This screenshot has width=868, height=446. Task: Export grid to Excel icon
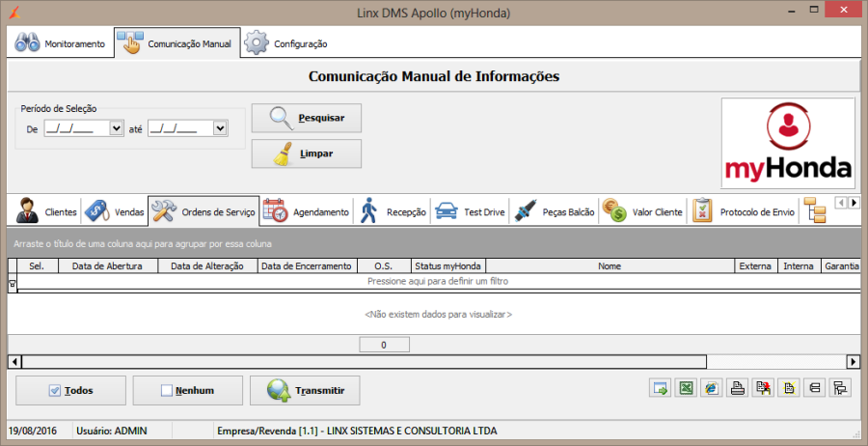tap(686, 387)
